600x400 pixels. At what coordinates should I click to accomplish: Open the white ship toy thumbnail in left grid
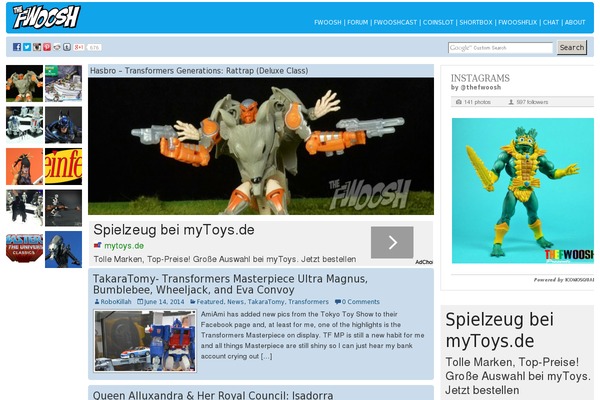(64, 83)
